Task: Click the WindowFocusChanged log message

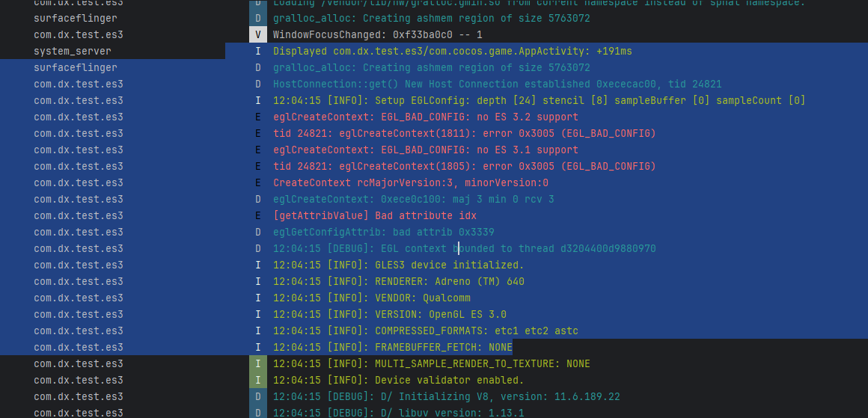Action: [x=377, y=35]
